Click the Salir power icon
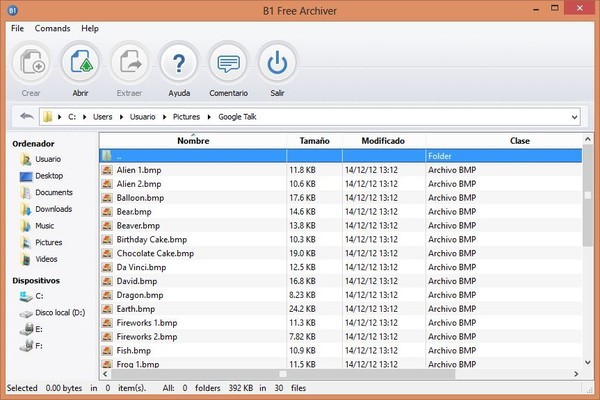 [277, 63]
